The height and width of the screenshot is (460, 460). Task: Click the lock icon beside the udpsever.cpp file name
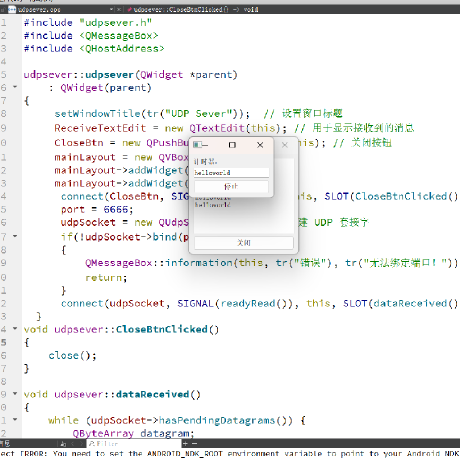[3, 10]
